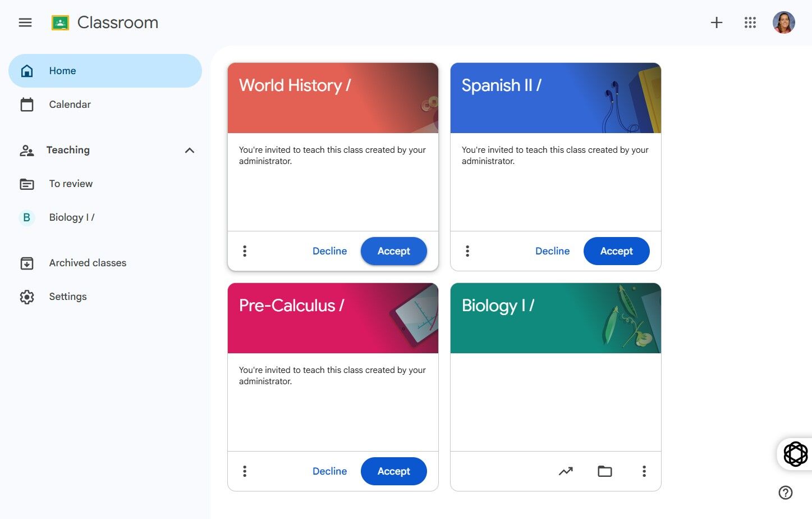
Task: Click the plus icon to create or join class
Action: coord(717,22)
